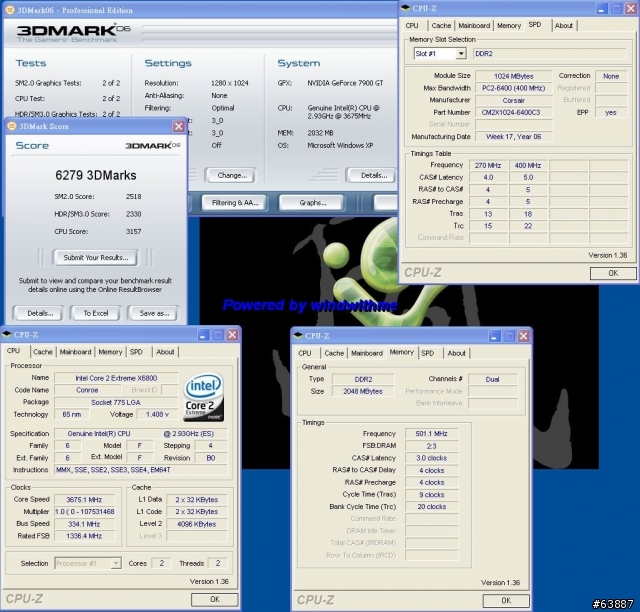Click OK in CPU-Z processor window
This screenshot has height=612, width=640.
[x=215, y=599]
